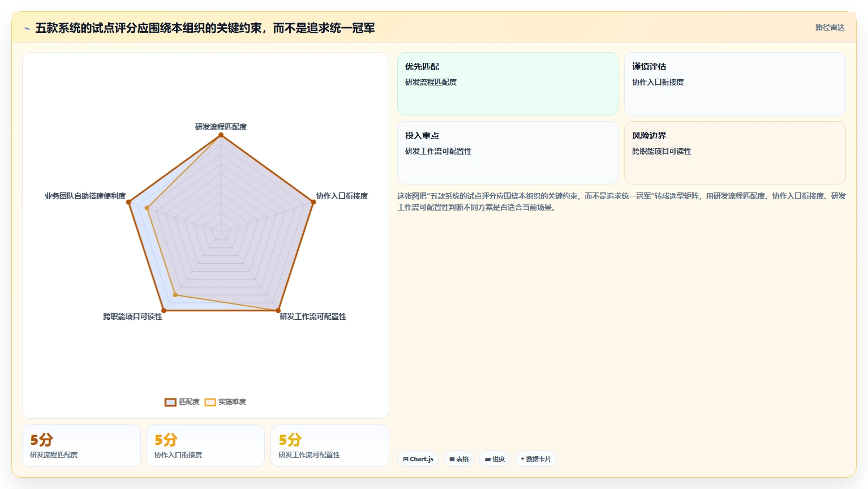The image size is (868, 489).
Task: Select the 表格 tag chip
Action: [459, 459]
